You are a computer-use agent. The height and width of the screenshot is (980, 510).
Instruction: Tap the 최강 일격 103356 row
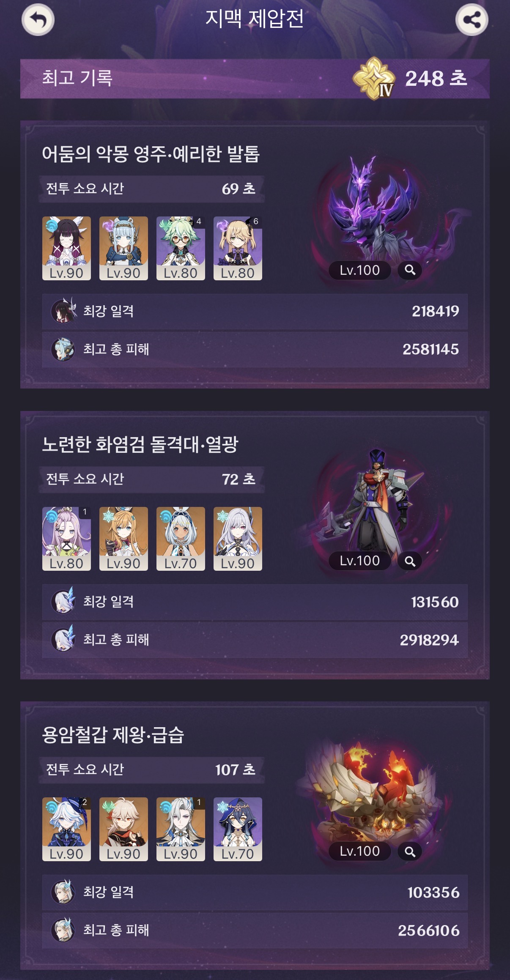255,892
